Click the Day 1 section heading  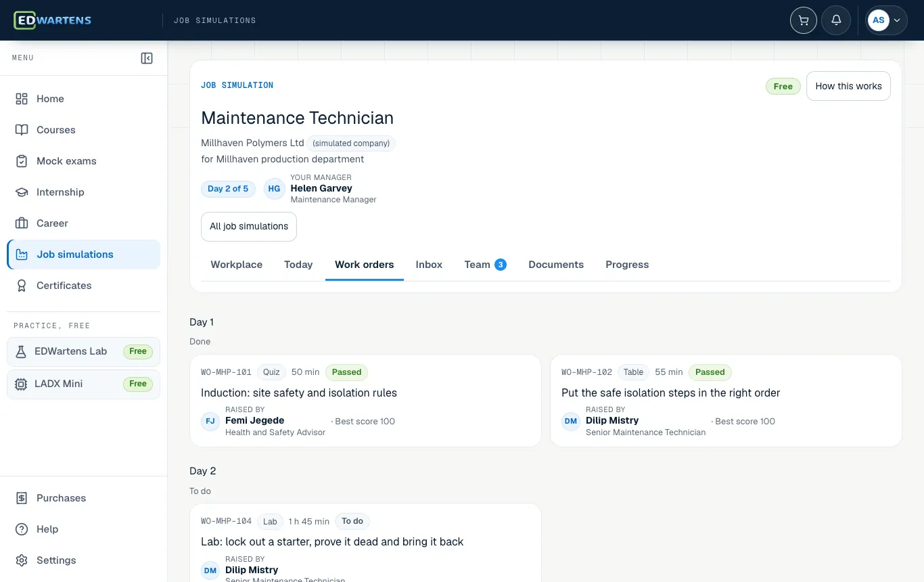click(x=202, y=322)
